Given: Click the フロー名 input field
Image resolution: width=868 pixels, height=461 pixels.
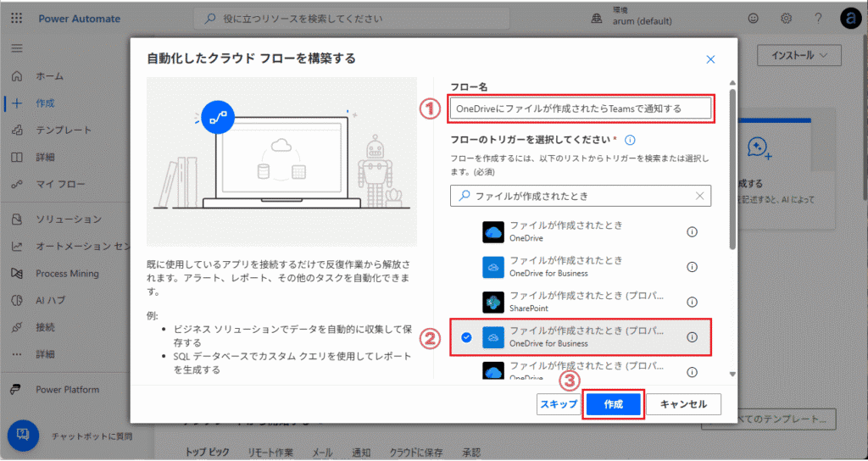Looking at the screenshot, I should tap(580, 108).
